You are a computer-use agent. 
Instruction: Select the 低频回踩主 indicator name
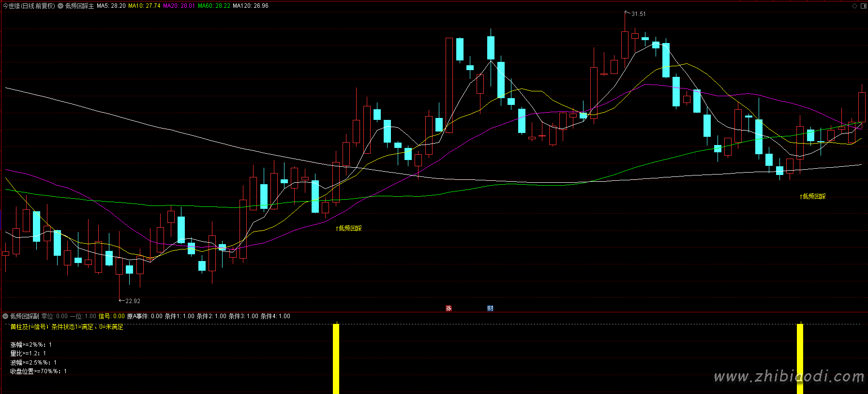click(80, 6)
